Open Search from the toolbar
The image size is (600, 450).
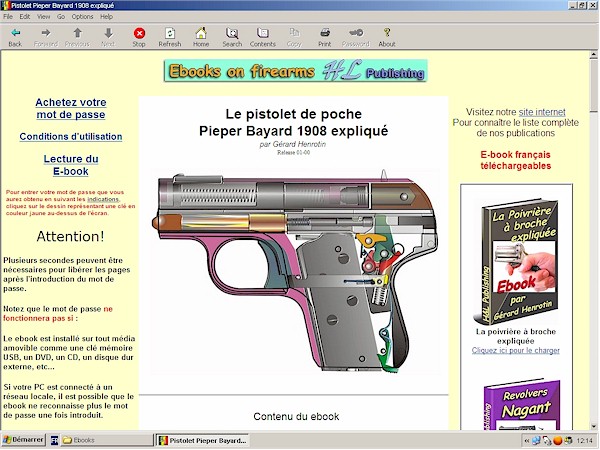[232, 33]
